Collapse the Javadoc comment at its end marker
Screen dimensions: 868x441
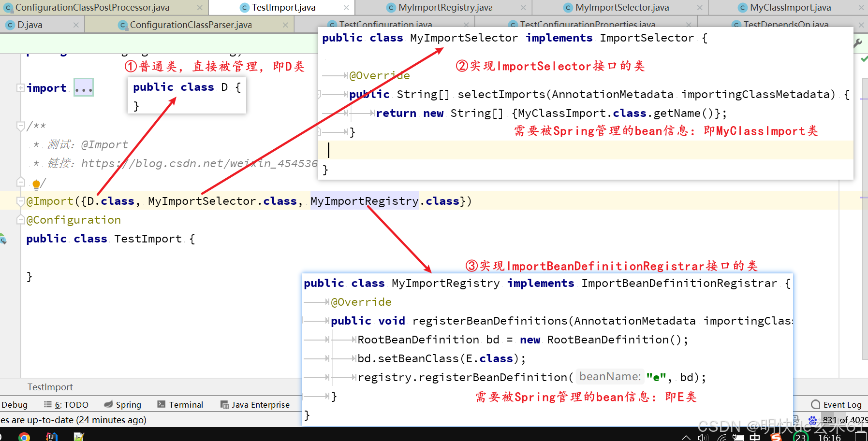tap(20, 182)
